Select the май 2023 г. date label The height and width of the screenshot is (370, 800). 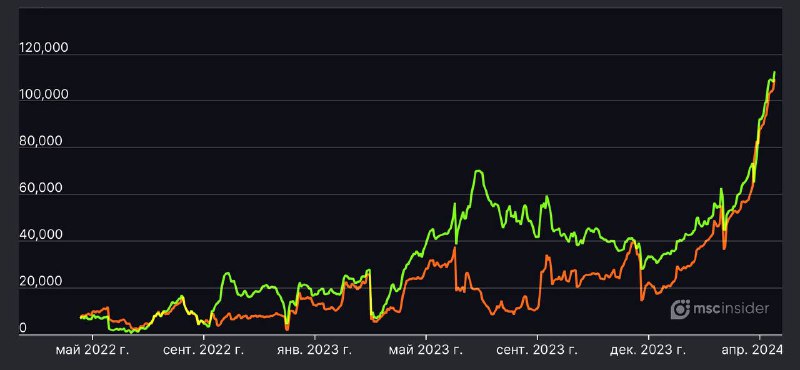click(x=426, y=350)
